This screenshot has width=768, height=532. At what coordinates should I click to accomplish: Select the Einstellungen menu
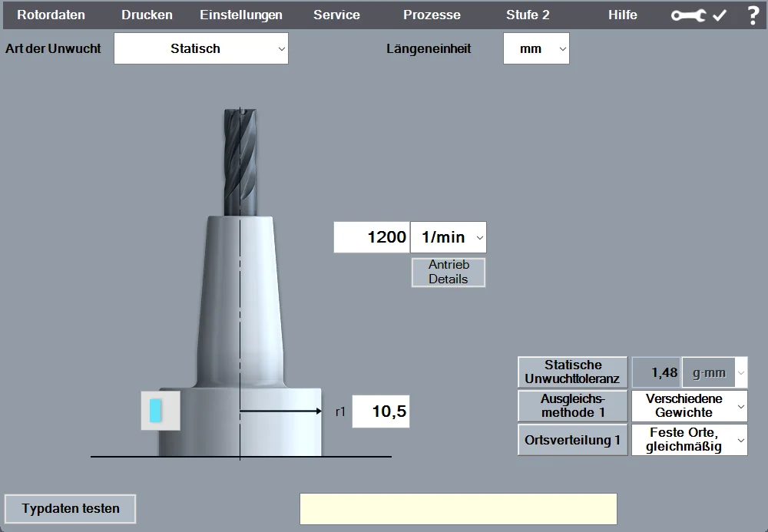(241, 15)
